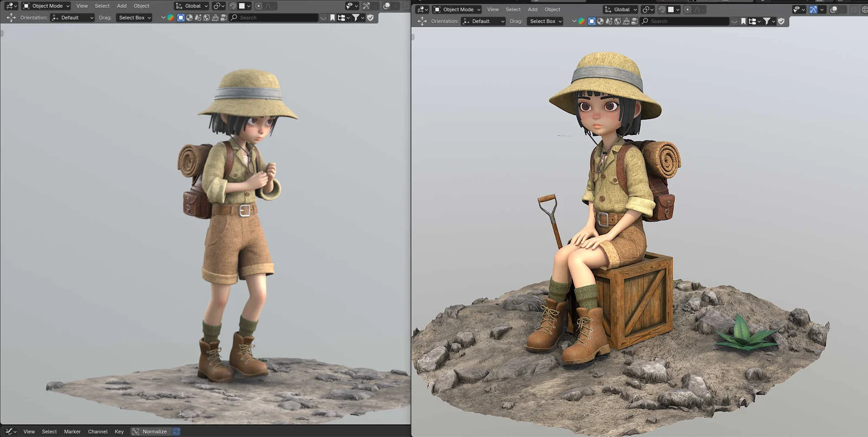Toggle proportional editing in left viewport
The image size is (868, 437).
click(x=258, y=6)
